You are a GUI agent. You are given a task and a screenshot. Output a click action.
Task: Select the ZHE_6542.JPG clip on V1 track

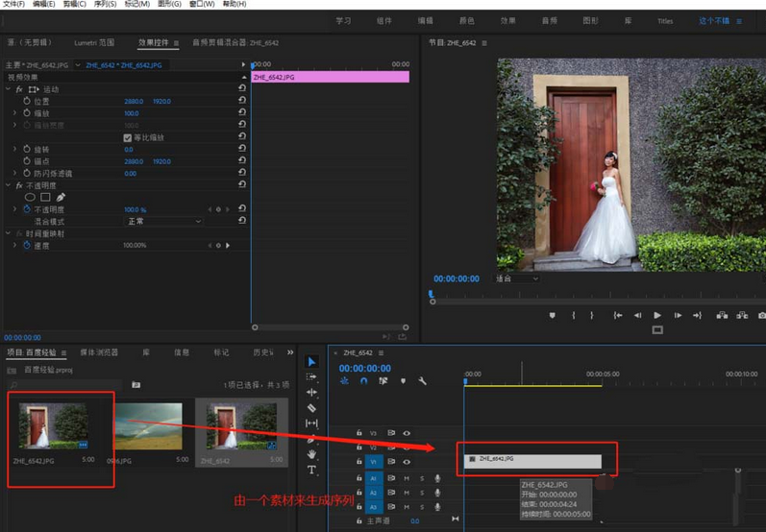coord(533,461)
